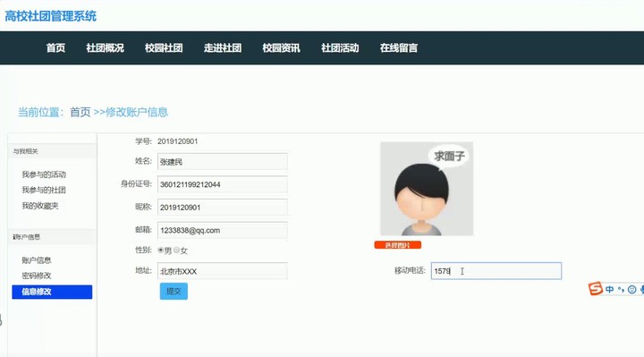
Task: Open 我的收藏夹 in sidebar
Action: point(40,206)
